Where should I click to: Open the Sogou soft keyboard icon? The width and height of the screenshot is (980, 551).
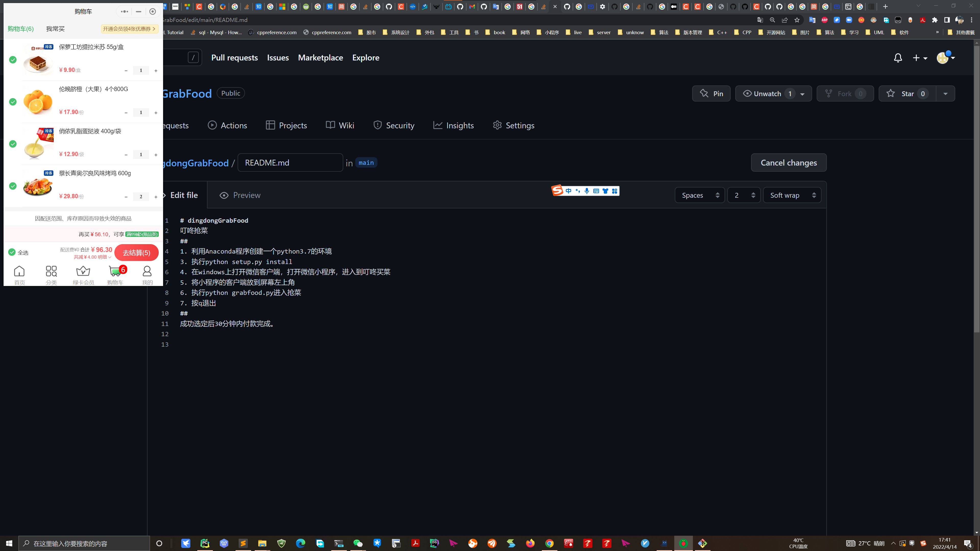(596, 191)
